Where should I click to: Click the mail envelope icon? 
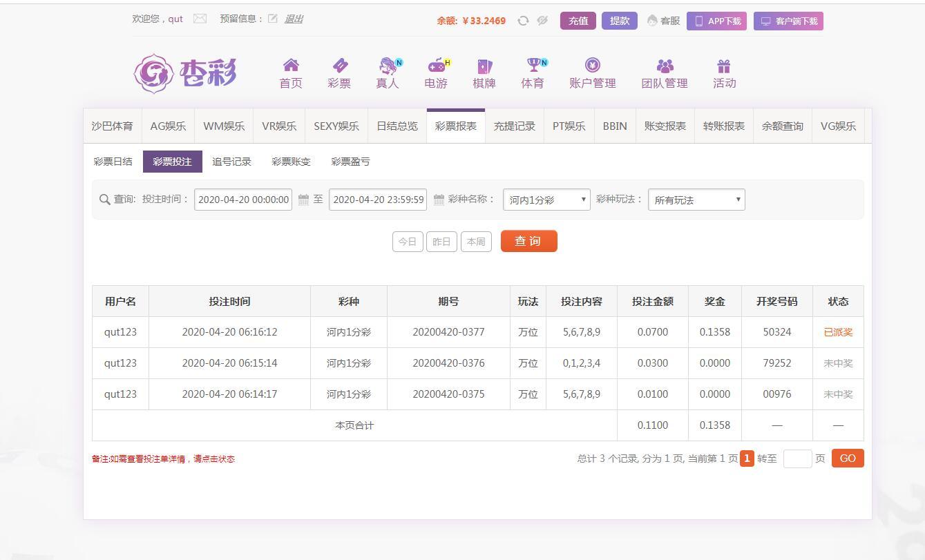coord(200,19)
